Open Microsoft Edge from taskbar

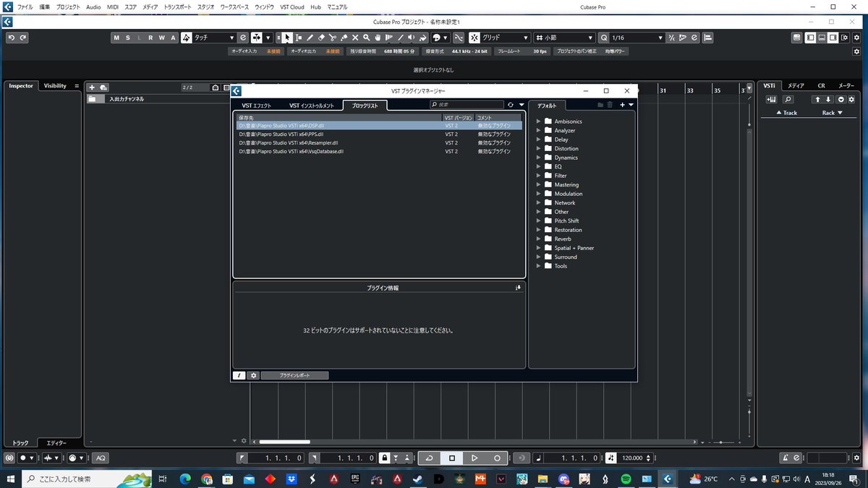click(x=185, y=479)
